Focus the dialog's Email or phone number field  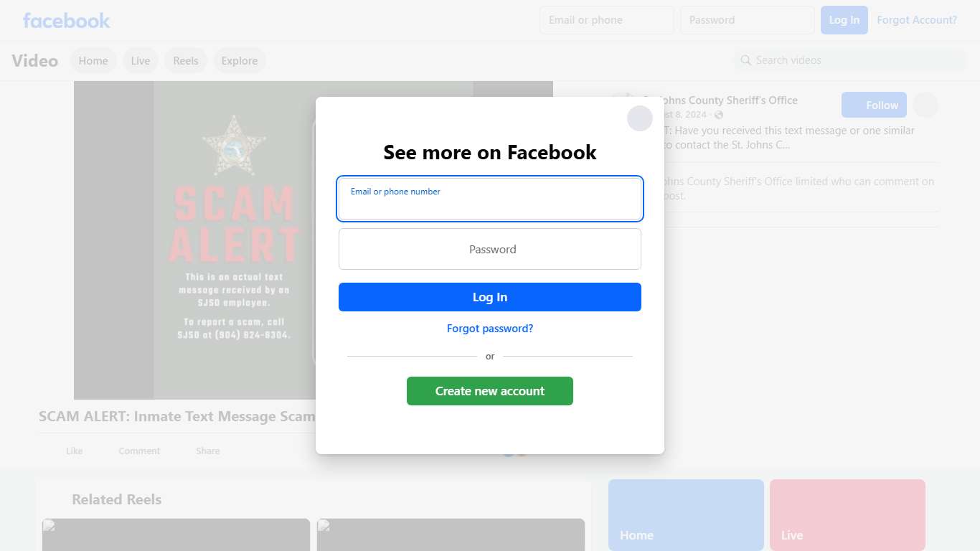click(x=490, y=199)
